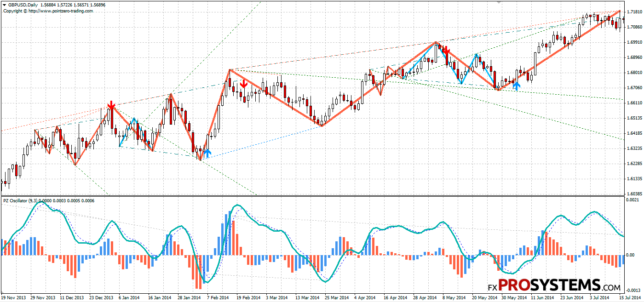Click the blue buy arrow near 7 Feb 2014
644x302 pixels.
point(207,153)
